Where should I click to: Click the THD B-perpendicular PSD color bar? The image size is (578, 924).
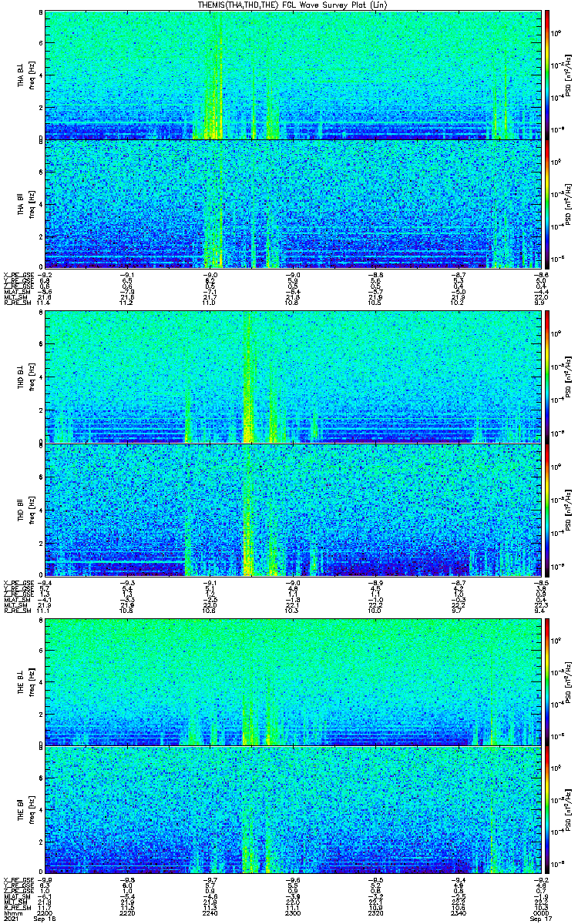547,377
